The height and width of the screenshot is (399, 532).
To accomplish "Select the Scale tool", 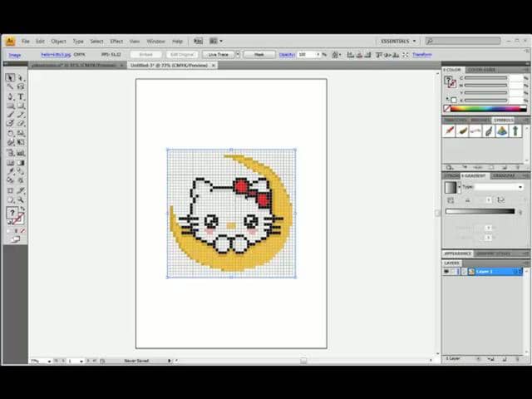I will (x=21, y=133).
